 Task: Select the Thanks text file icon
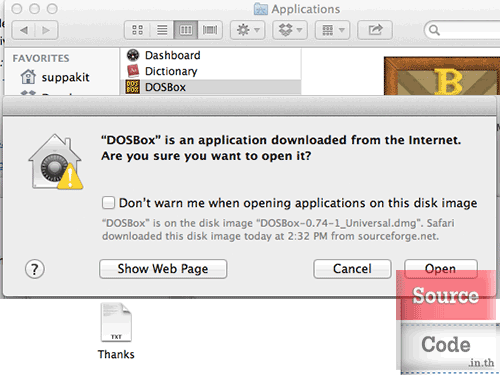point(116,322)
